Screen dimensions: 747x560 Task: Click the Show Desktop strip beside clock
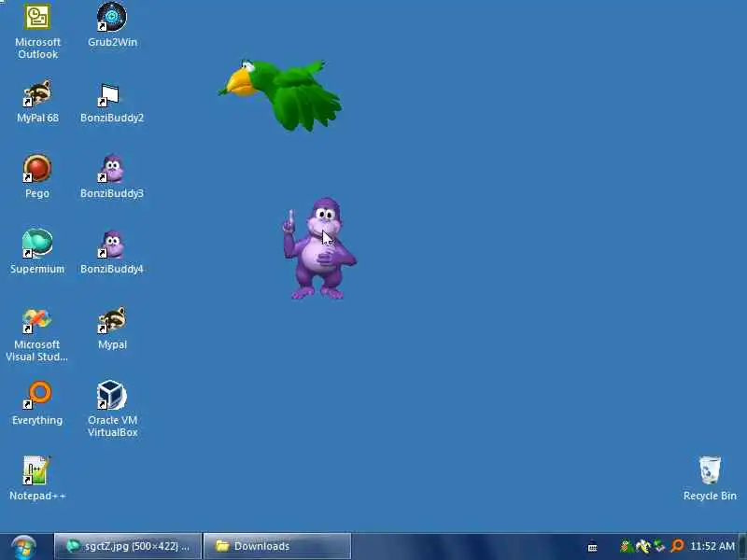pyautogui.click(x=742, y=547)
